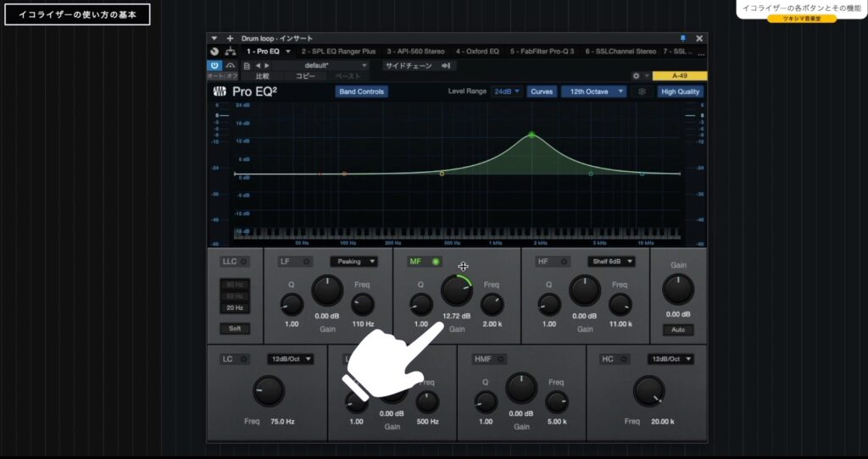Open the preset file page icon
Screen dimensions: 868x459
coord(247,66)
